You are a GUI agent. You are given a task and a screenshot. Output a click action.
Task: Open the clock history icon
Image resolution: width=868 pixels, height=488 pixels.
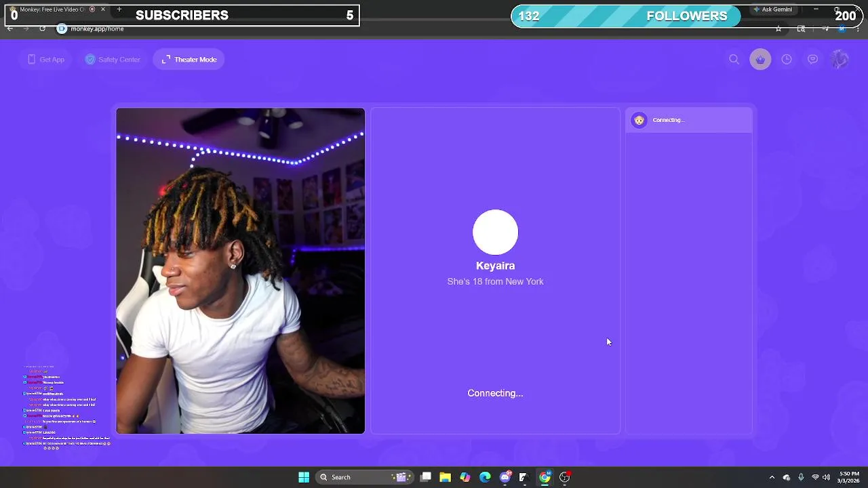(x=787, y=60)
